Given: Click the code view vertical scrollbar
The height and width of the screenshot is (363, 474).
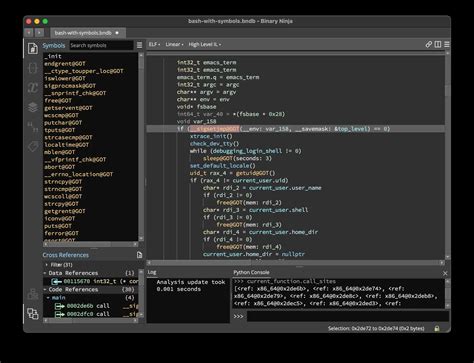Looking at the screenshot, I should pyautogui.click(x=448, y=155).
